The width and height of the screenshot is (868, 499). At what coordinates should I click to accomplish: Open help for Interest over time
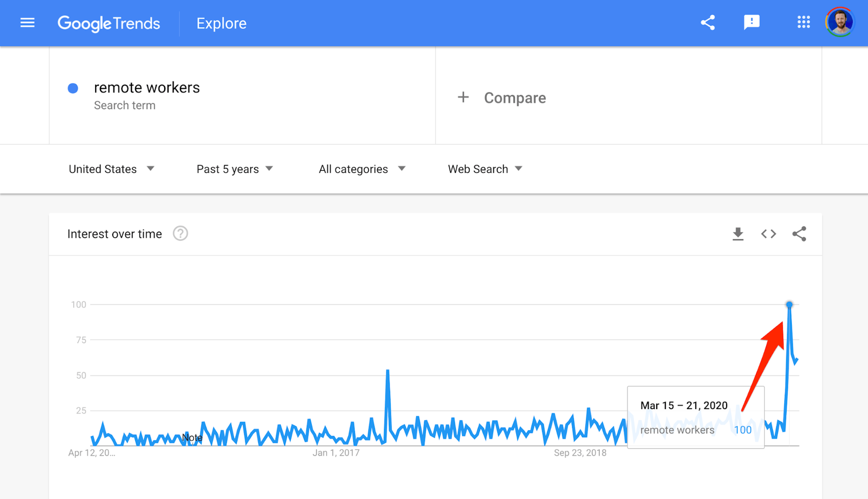point(180,234)
